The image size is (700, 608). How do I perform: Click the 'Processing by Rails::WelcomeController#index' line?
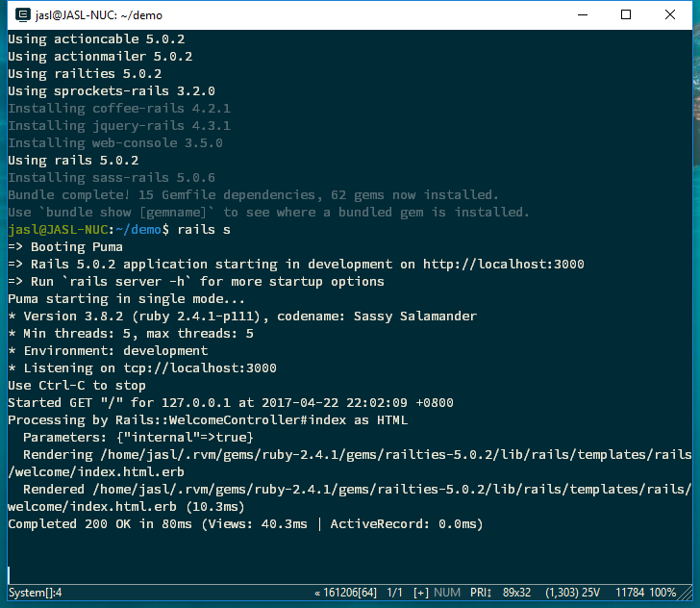208,420
